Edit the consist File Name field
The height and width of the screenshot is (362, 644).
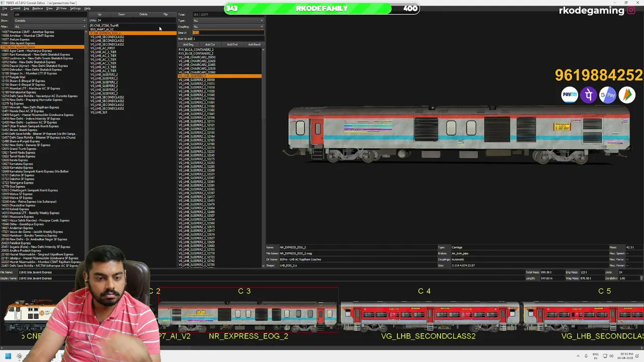270,273
